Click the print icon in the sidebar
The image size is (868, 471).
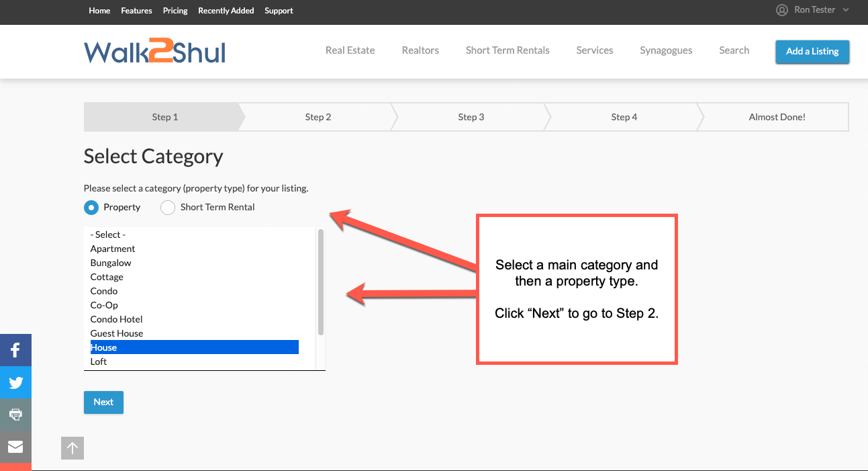[x=15, y=415]
